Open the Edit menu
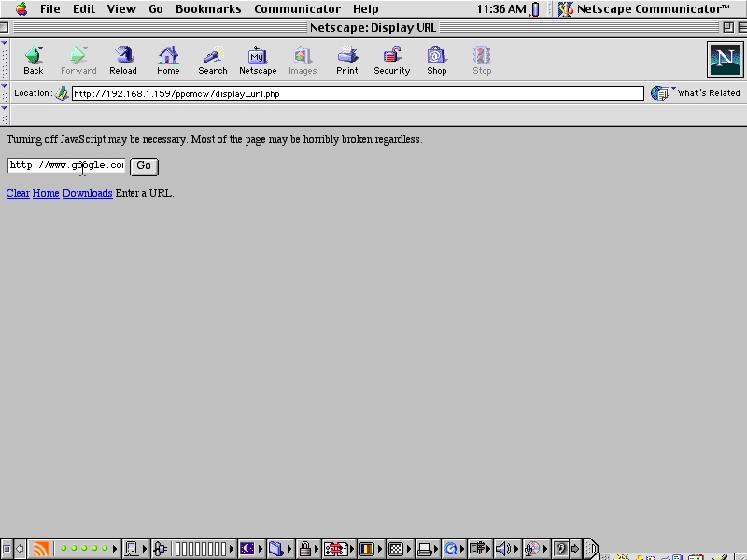The height and width of the screenshot is (560, 747). coord(84,8)
